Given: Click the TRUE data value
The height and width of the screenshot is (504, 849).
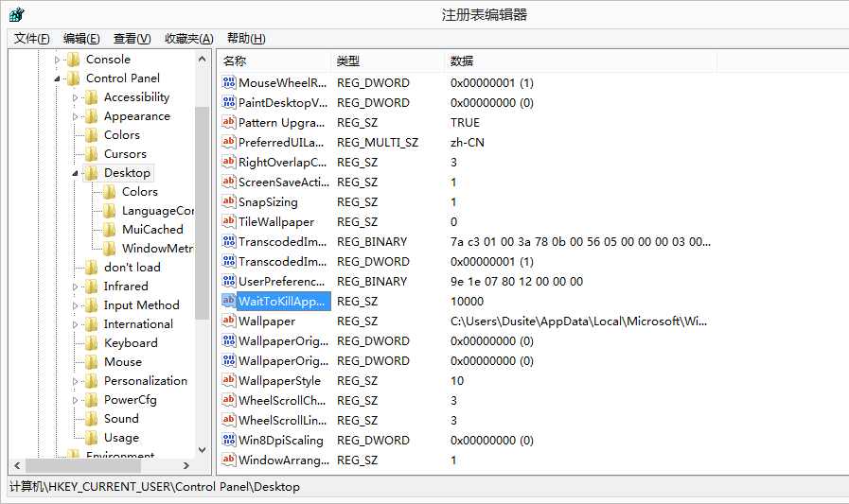Looking at the screenshot, I should pyautogui.click(x=465, y=123).
